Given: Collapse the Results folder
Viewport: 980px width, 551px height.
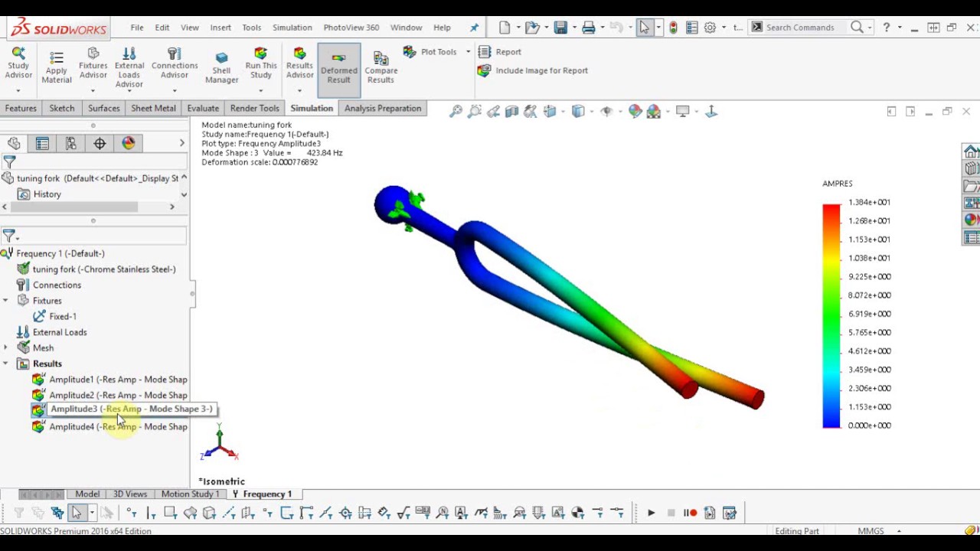Looking at the screenshot, I should click(x=6, y=364).
